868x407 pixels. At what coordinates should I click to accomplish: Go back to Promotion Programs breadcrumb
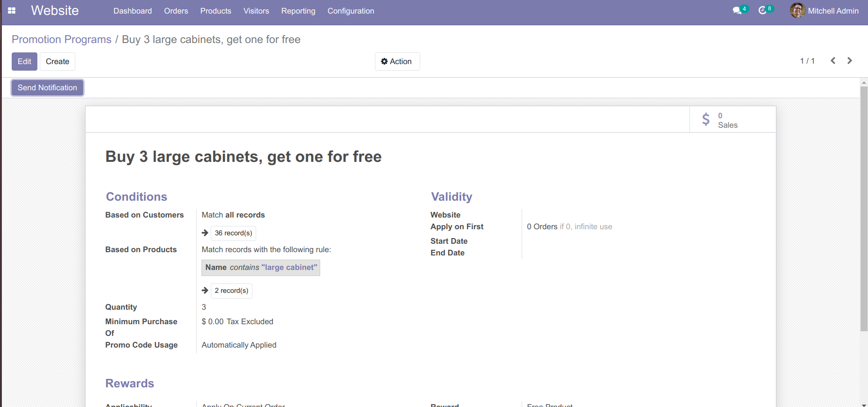[x=62, y=39]
